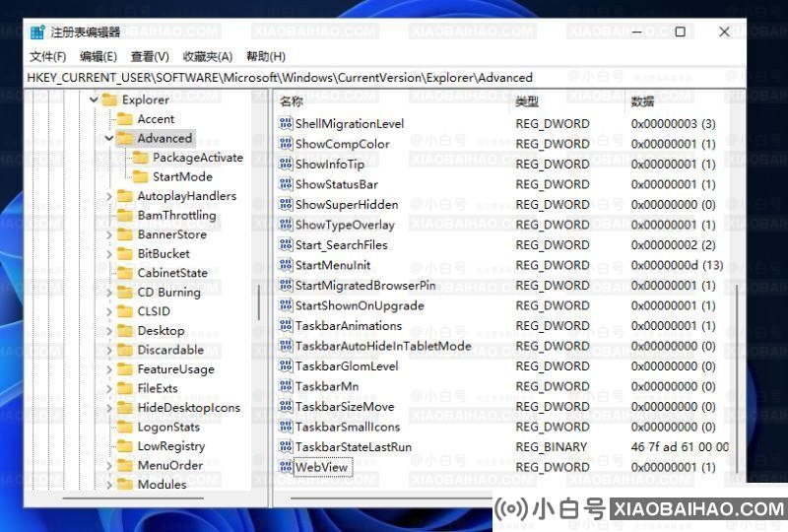Click the TaskbarMn value icon
Screen dimensions: 788x532
click(x=286, y=386)
